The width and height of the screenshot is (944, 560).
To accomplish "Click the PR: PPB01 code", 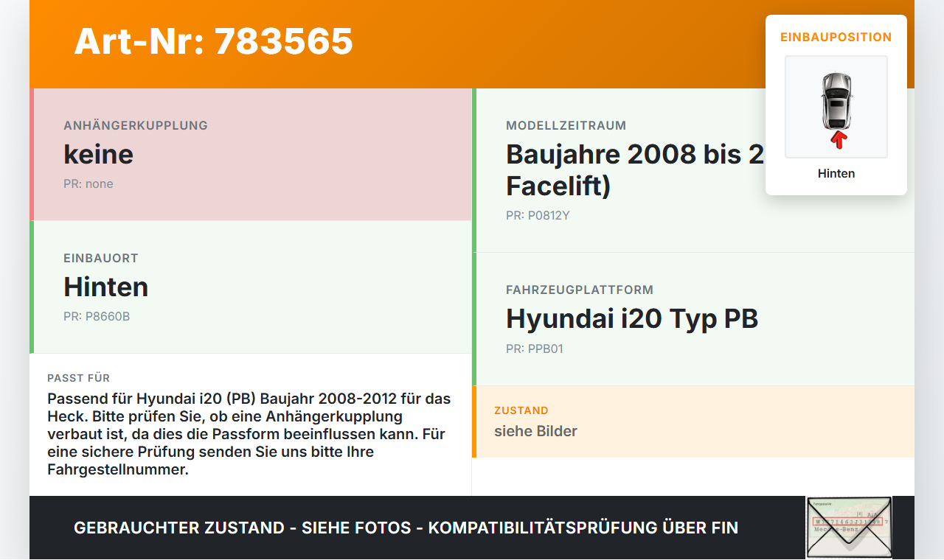I will click(535, 349).
